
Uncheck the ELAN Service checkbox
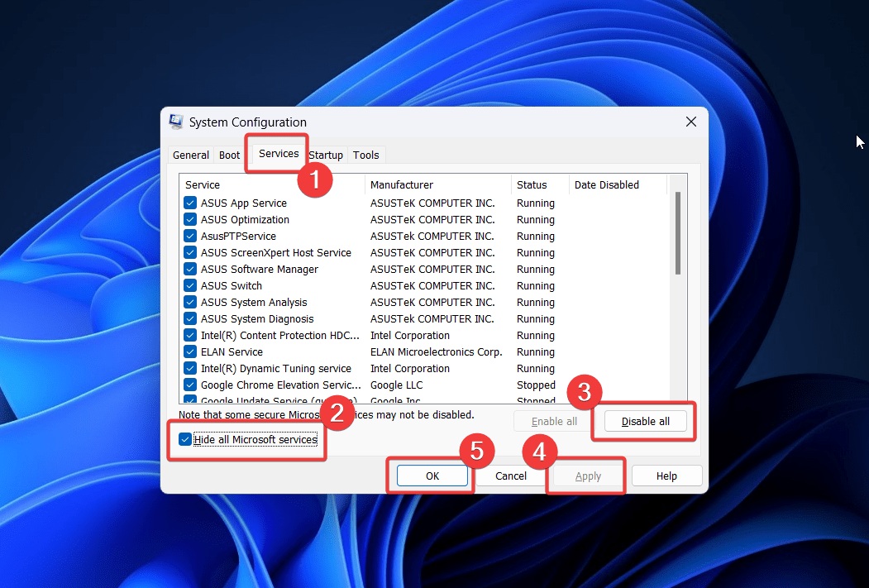coord(190,352)
